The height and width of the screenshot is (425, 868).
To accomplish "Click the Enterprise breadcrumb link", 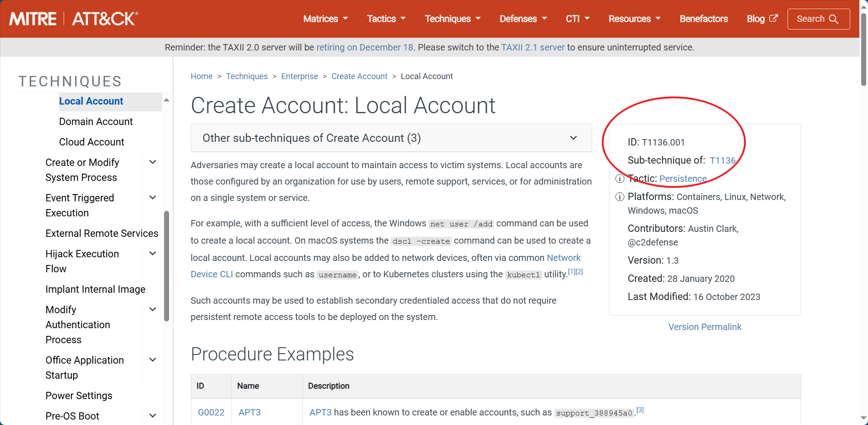I will [299, 76].
